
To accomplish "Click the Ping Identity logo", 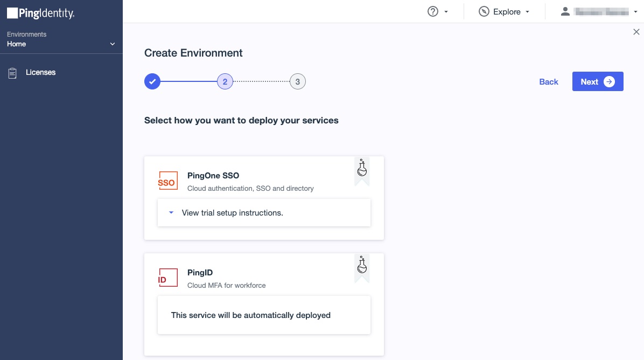I will click(x=41, y=13).
